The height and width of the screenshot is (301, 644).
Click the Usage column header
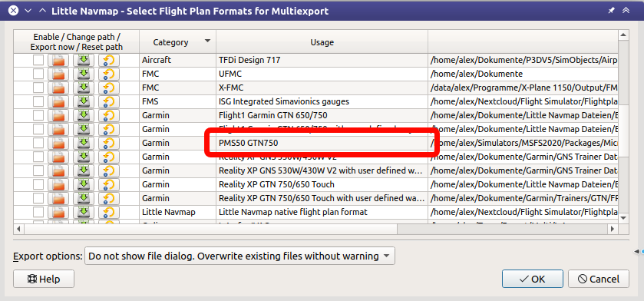point(322,42)
